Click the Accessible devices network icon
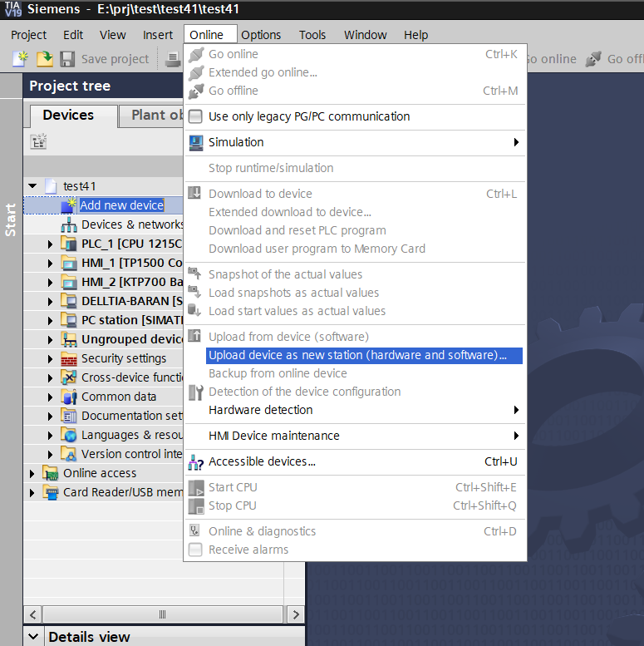Image resolution: width=644 pixels, height=646 pixels. coord(195,461)
